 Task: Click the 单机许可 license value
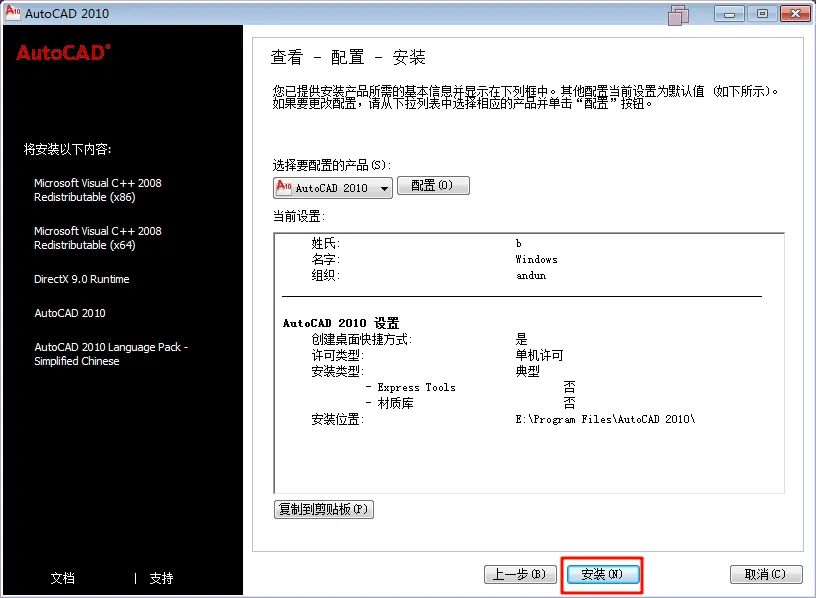(540, 355)
